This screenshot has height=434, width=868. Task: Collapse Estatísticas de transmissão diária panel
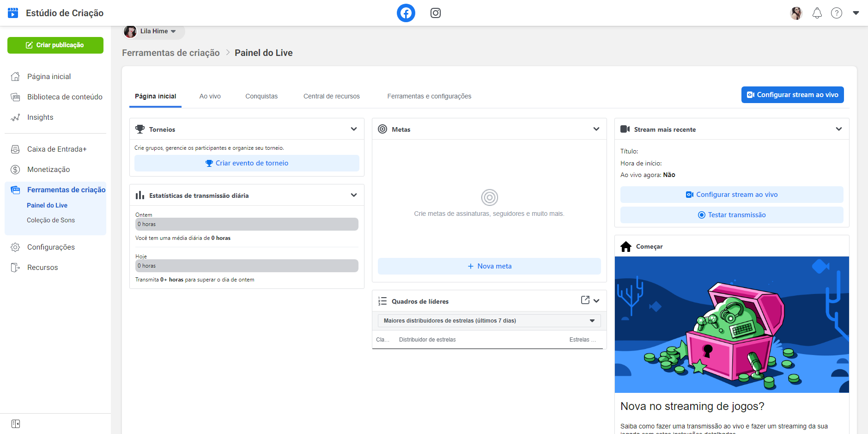[354, 195]
